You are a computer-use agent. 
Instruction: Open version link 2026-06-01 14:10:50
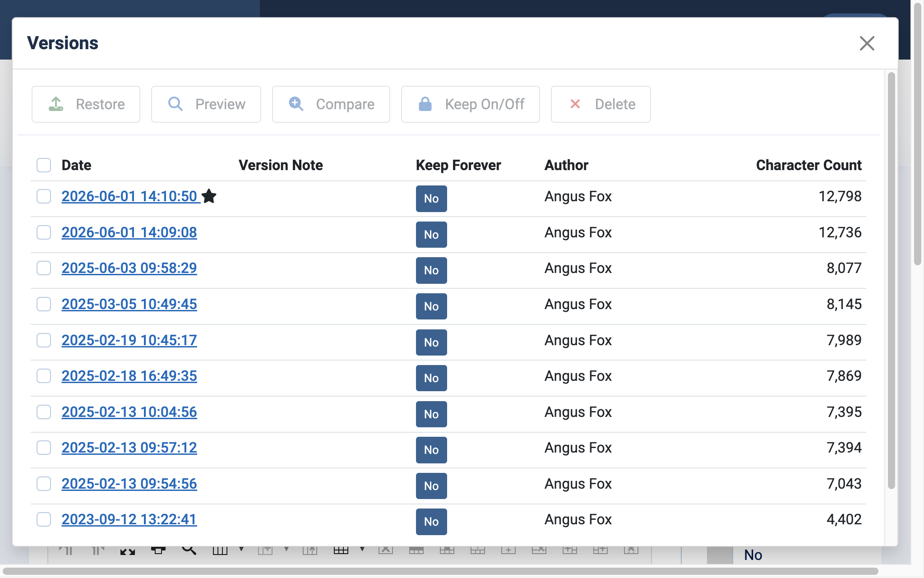(x=129, y=196)
